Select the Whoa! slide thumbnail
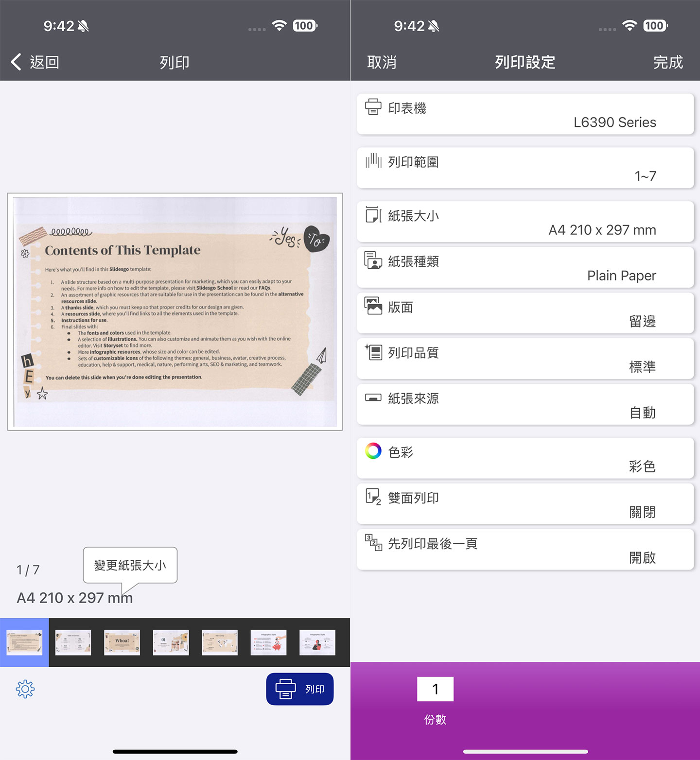Image resolution: width=700 pixels, height=760 pixels. 122,642
